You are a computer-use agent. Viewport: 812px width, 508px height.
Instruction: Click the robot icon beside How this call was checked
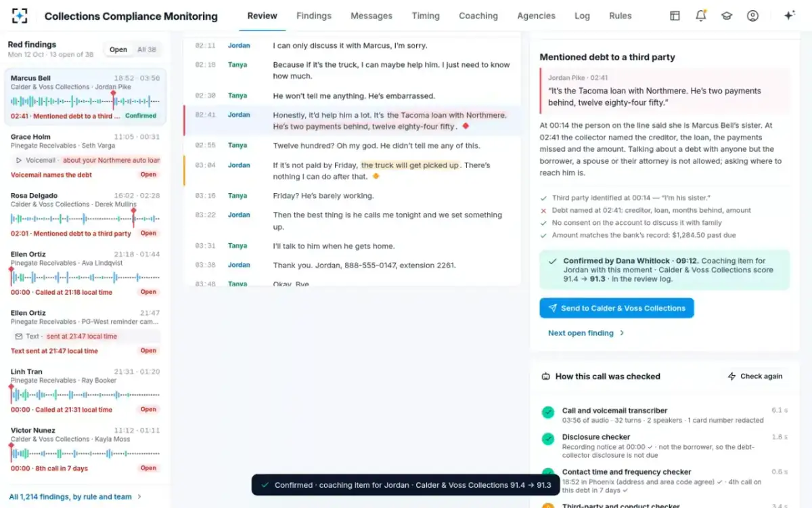[x=545, y=377]
